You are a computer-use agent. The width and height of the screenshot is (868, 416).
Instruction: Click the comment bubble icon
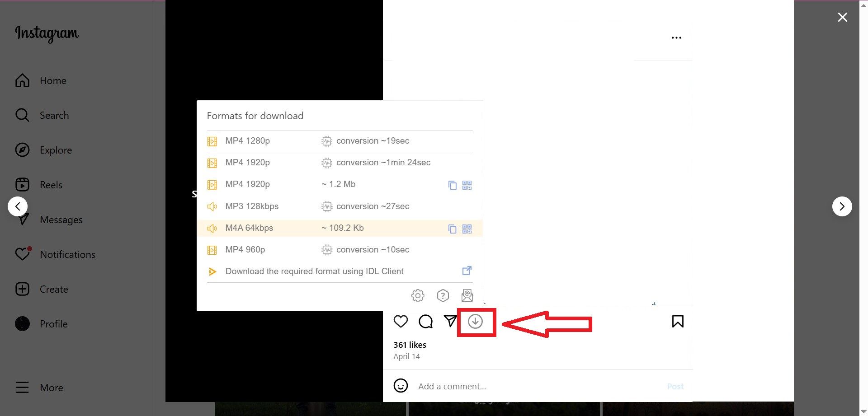pyautogui.click(x=425, y=322)
